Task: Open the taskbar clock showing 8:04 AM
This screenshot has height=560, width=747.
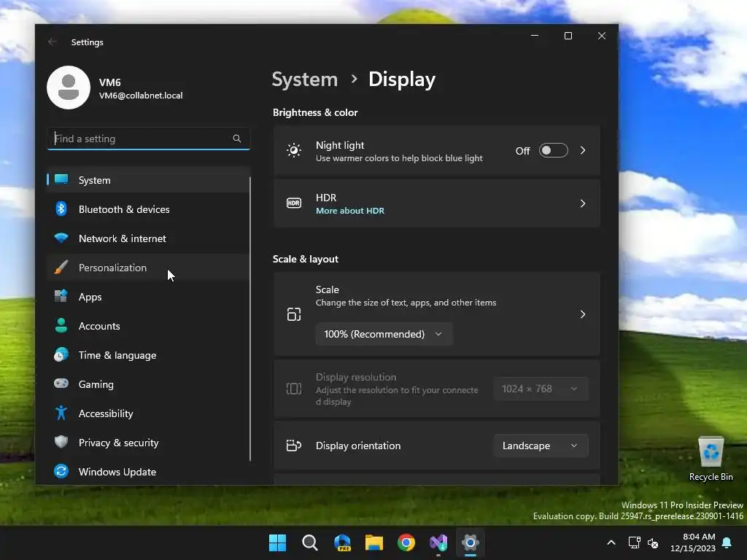Action: [x=693, y=542]
